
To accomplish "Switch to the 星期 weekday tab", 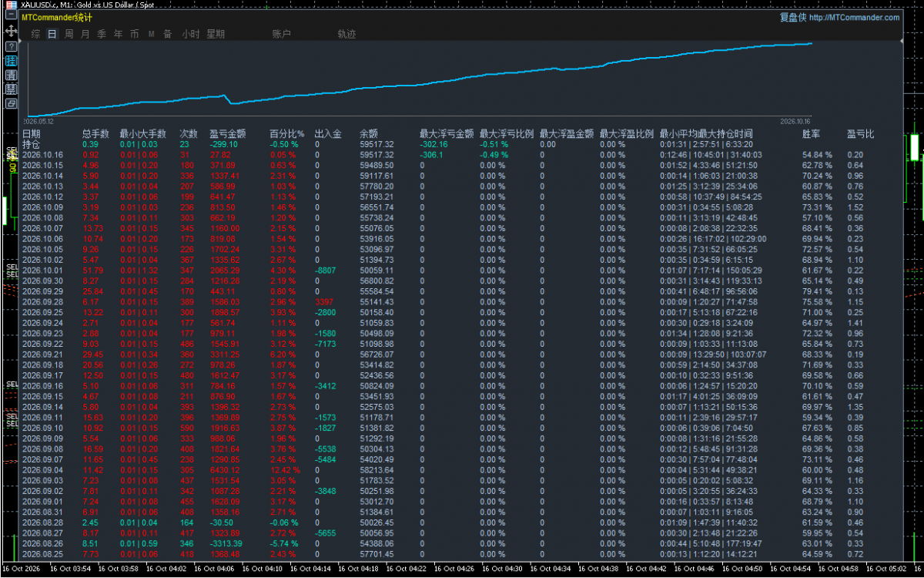I will click(x=216, y=34).
